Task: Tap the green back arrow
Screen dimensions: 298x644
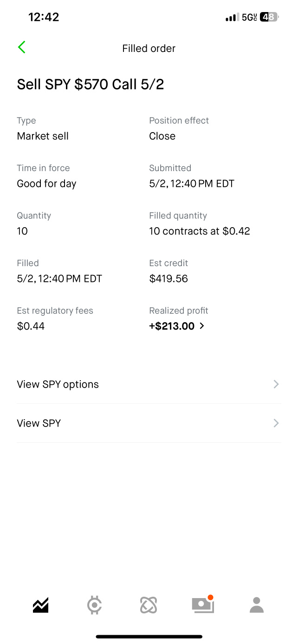Action: (x=21, y=47)
